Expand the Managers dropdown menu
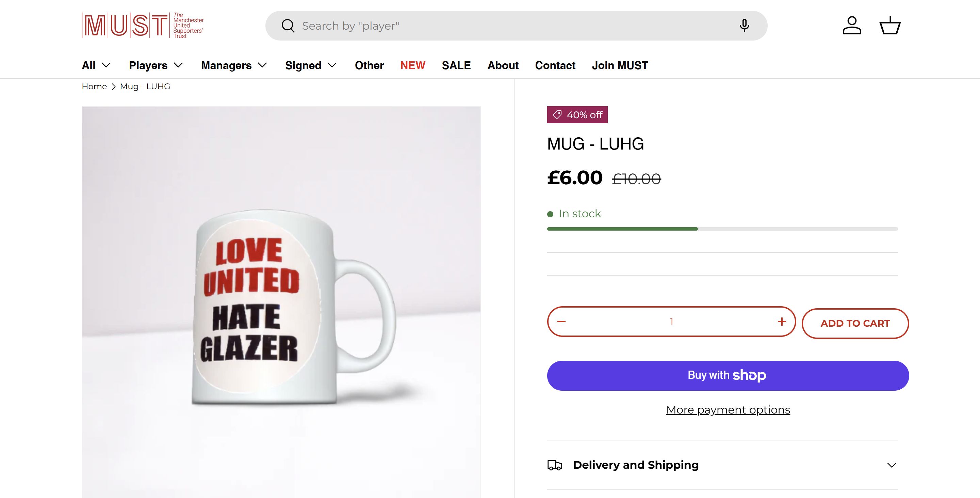The width and height of the screenshot is (980, 498). pos(234,65)
